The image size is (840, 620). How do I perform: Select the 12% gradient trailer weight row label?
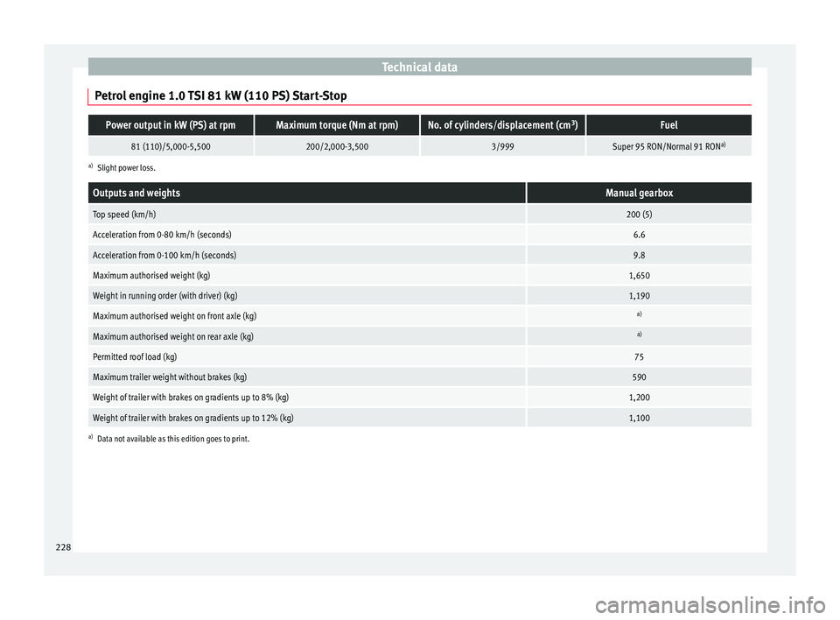click(x=192, y=419)
